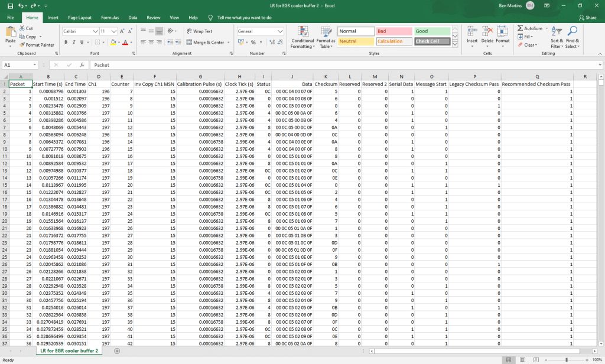The image size is (605, 364).
Task: Click the Format Painter tool
Action: coord(37,45)
